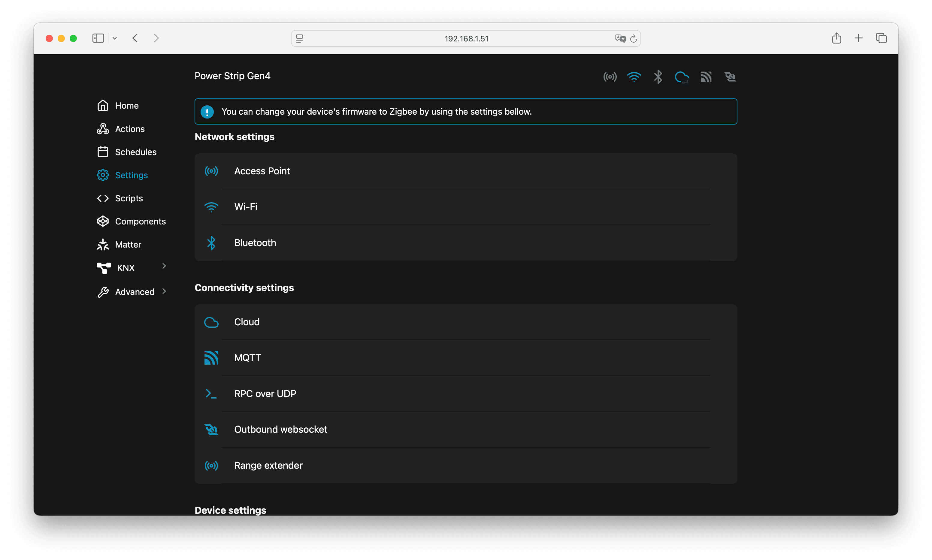932x560 pixels.
Task: Open Schedules in the sidebar menu
Action: pos(135,152)
